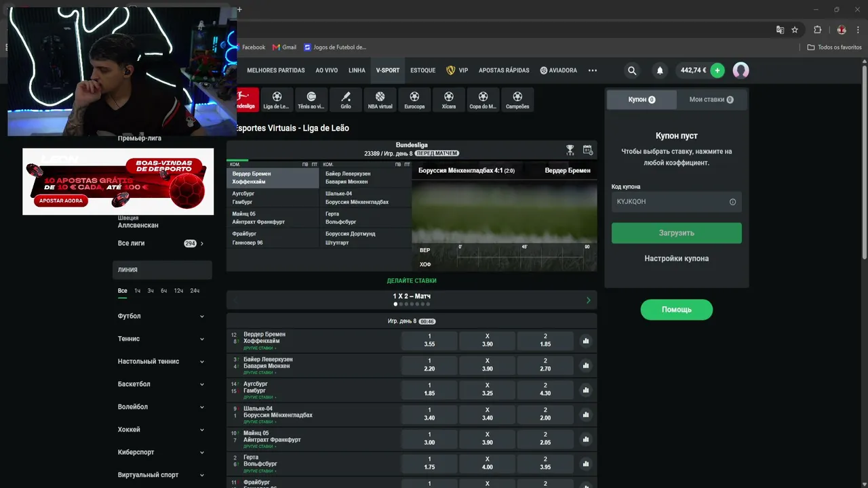Open the Bundesliga results calendar icon
Viewport: 868px width, 488px height.
point(587,150)
